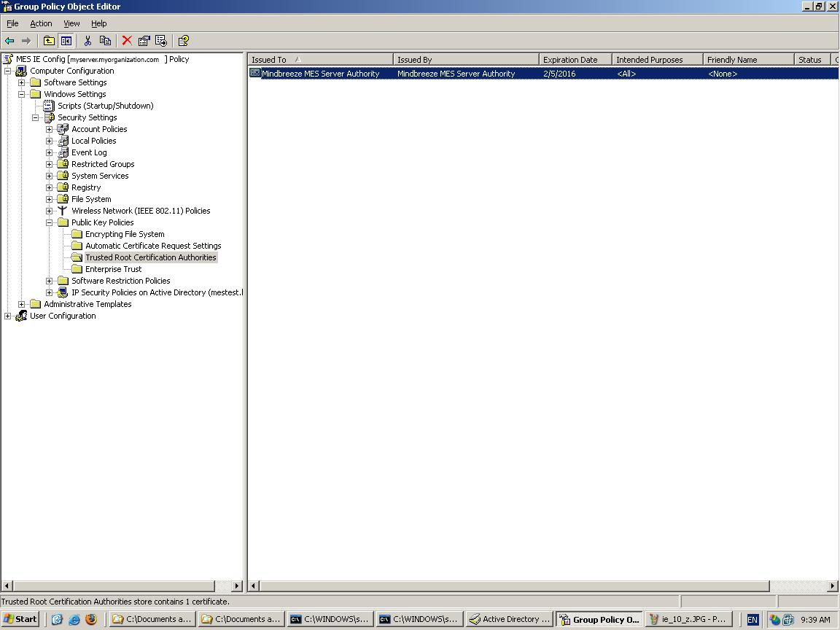Expand the User Configuration node
The height and width of the screenshot is (630, 840).
(8, 316)
